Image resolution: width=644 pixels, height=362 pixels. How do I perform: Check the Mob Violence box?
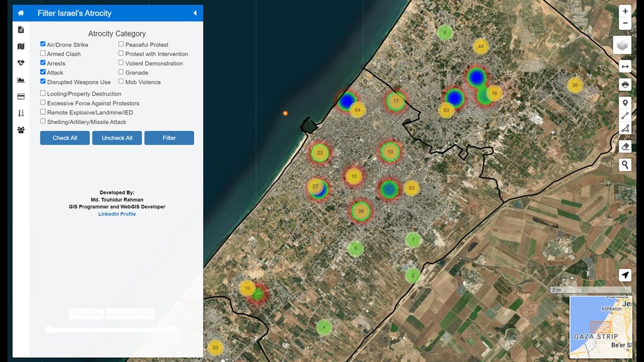121,81
